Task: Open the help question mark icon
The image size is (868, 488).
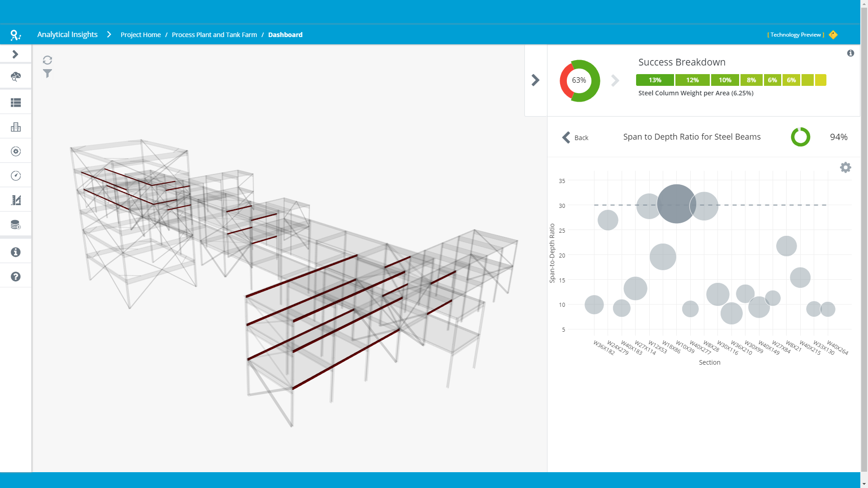Action: tap(16, 277)
